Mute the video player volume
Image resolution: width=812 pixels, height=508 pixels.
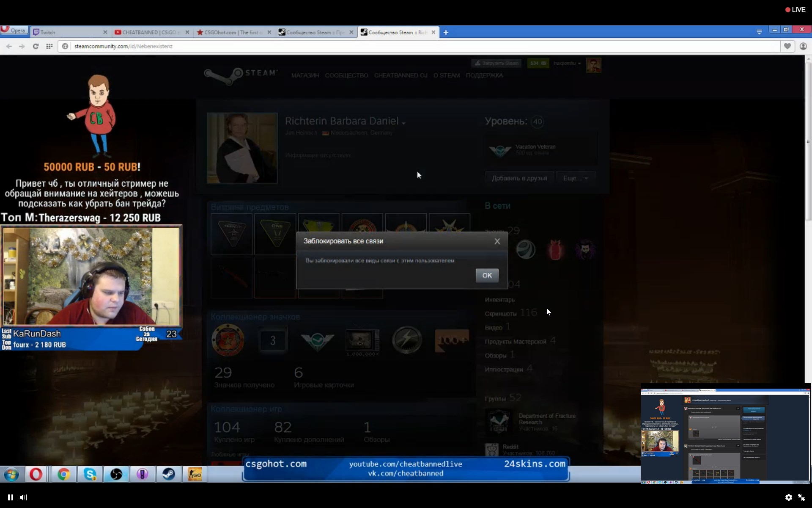tap(23, 497)
